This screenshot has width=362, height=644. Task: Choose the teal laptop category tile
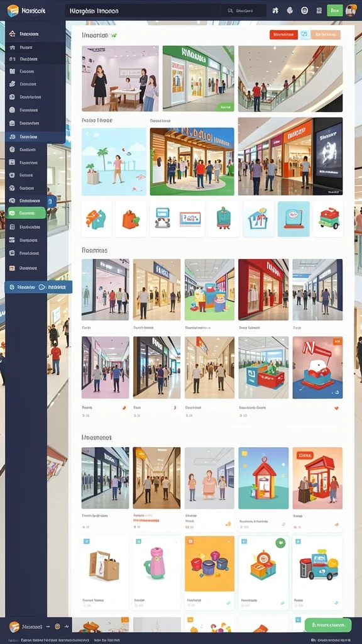pos(293,219)
